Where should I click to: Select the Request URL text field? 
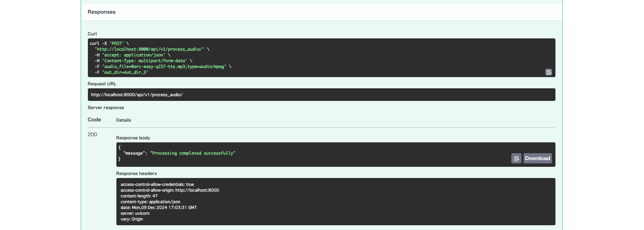tap(321, 95)
